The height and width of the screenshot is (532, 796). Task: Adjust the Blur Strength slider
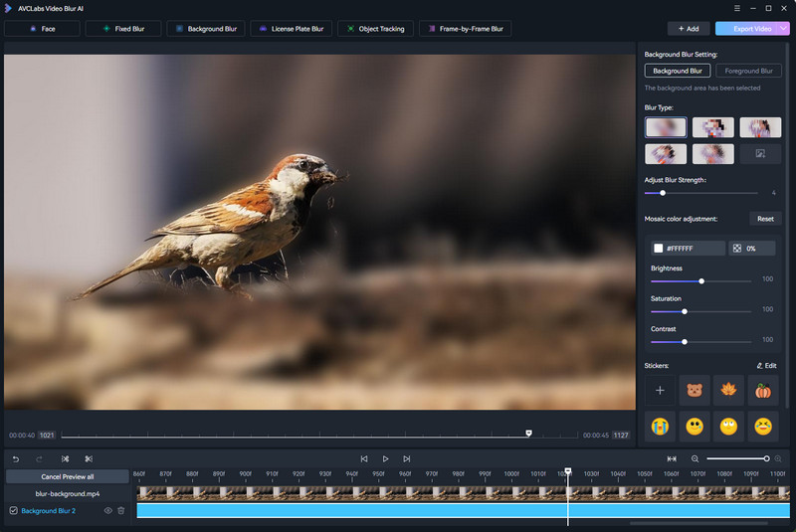point(663,193)
